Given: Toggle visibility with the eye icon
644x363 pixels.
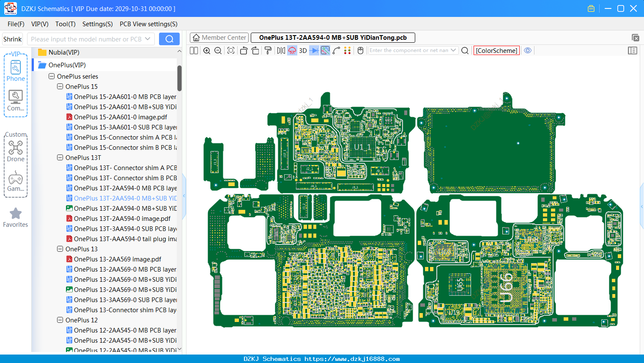Looking at the screenshot, I should click(528, 50).
